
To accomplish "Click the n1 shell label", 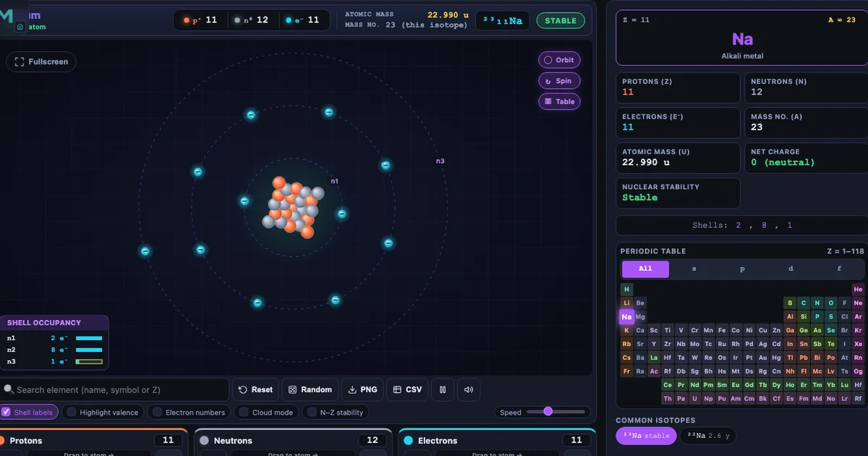I will [x=334, y=181].
